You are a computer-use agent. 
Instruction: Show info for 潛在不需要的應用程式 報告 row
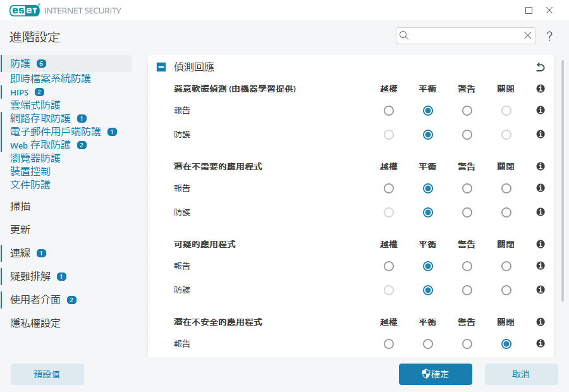[541, 188]
